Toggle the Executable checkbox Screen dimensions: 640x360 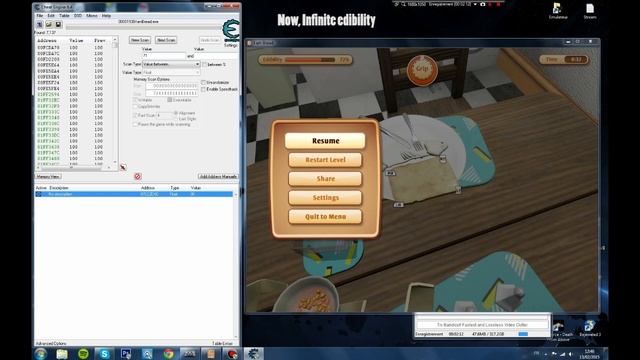click(x=170, y=100)
